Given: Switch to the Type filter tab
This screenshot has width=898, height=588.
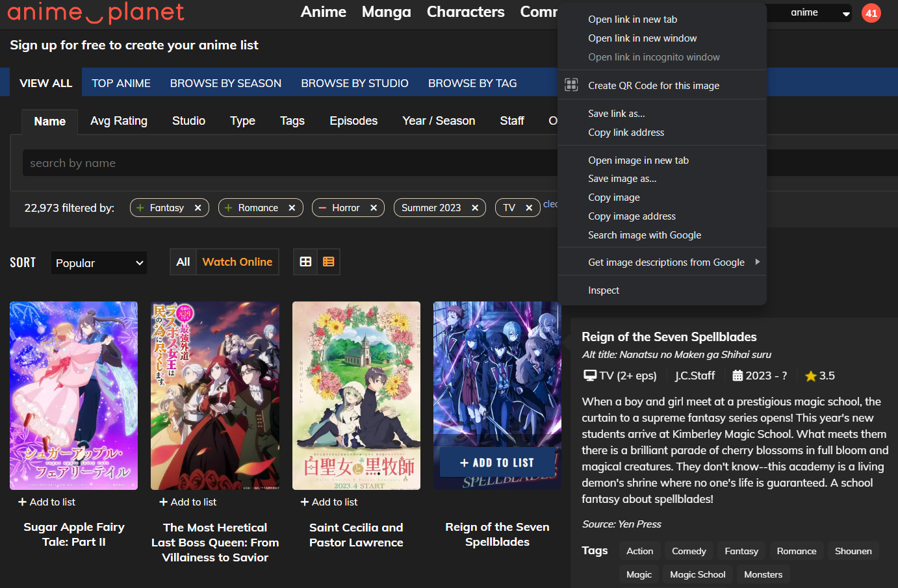Looking at the screenshot, I should (242, 121).
